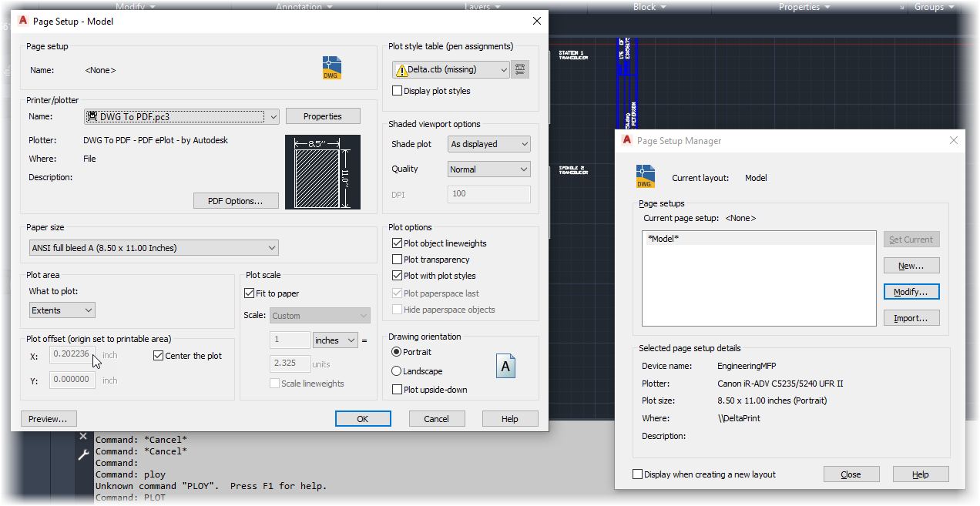Click the portrait orientation letter A icon
The height and width of the screenshot is (506, 980).
pyautogui.click(x=505, y=367)
